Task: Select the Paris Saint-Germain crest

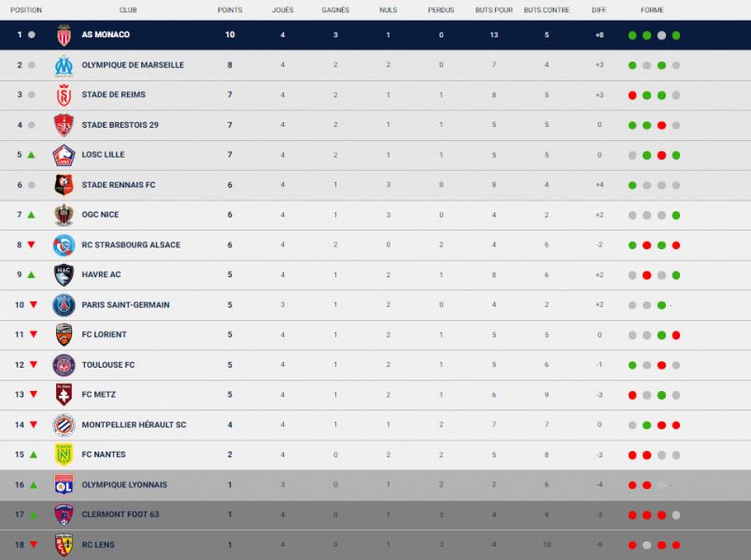Action: click(x=64, y=305)
